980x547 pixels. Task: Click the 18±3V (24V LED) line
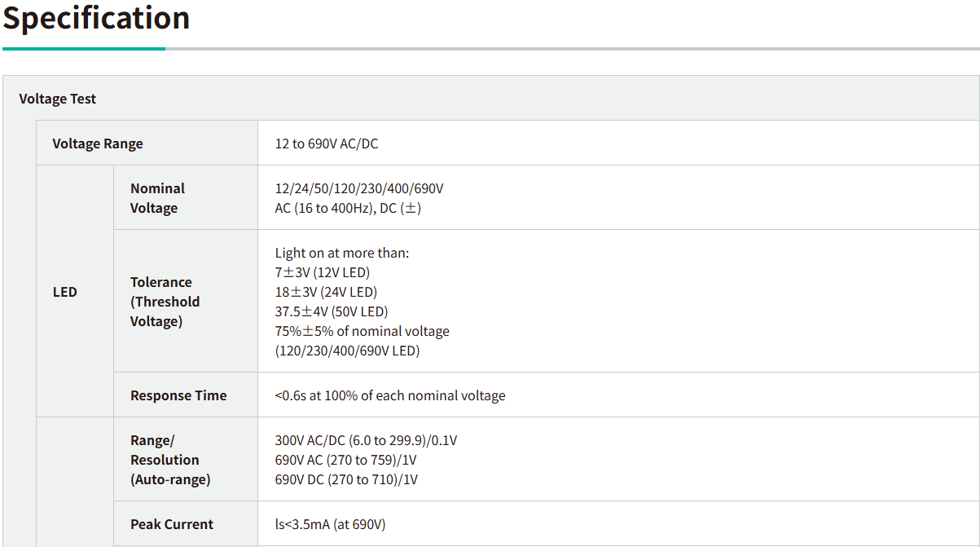(326, 292)
